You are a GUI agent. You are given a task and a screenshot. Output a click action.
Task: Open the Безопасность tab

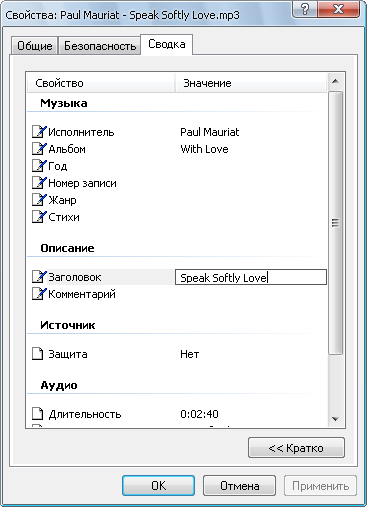click(x=100, y=46)
